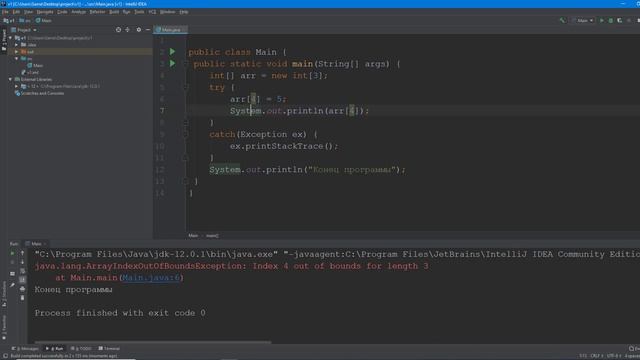Open the Help menu
This screenshot has width=640, height=360.
184,12
